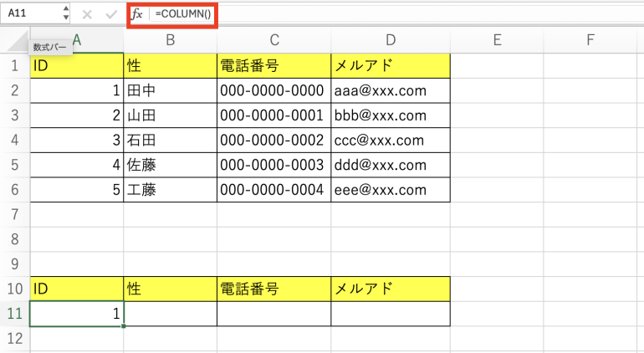Click the ID header cell in row 1
Image resolution: width=644 pixels, height=353 pixels.
(x=77, y=66)
